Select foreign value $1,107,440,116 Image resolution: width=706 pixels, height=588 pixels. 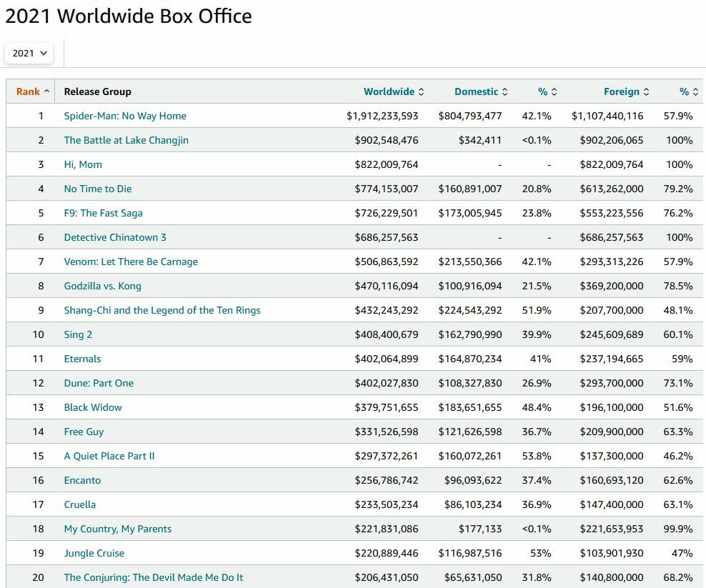(x=607, y=116)
